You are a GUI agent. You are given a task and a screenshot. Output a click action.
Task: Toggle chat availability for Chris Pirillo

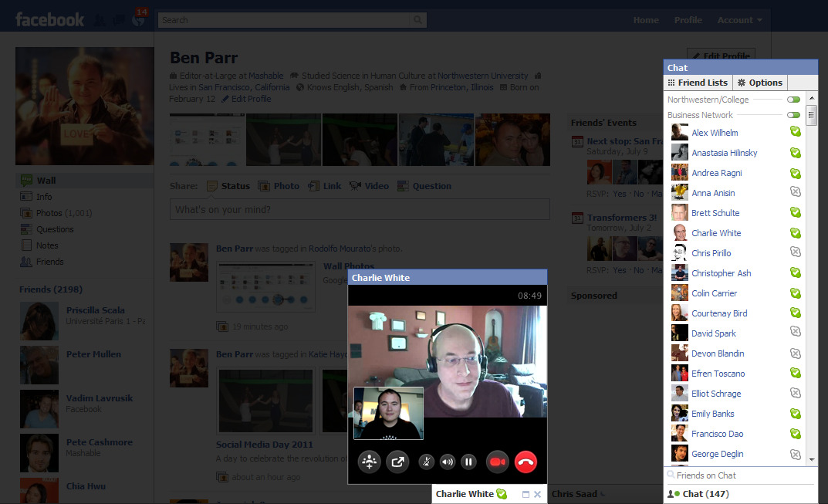(795, 252)
